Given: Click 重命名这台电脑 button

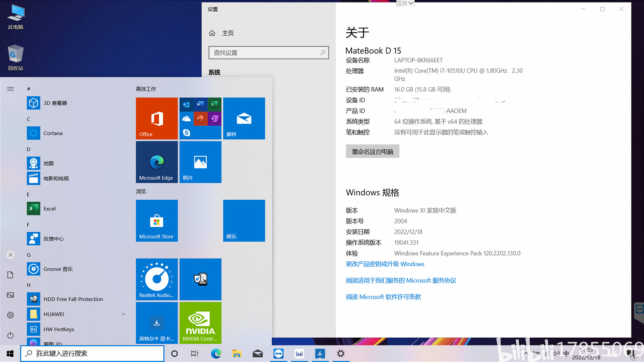Looking at the screenshot, I should [372, 152].
